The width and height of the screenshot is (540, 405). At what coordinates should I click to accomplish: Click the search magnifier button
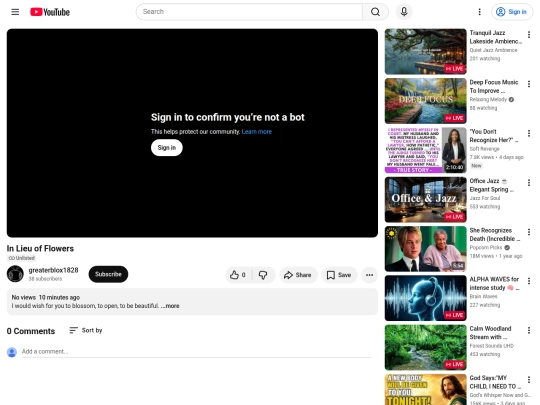tap(375, 12)
